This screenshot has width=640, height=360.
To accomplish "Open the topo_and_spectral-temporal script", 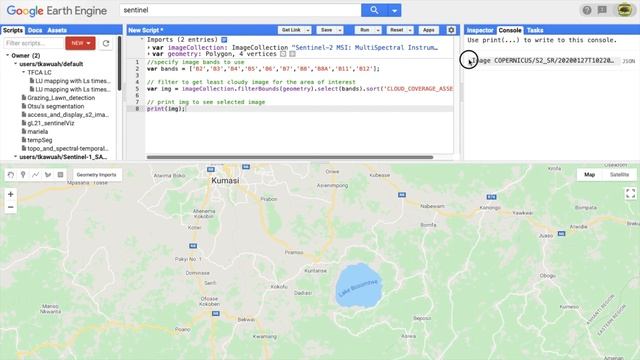I will (68, 148).
